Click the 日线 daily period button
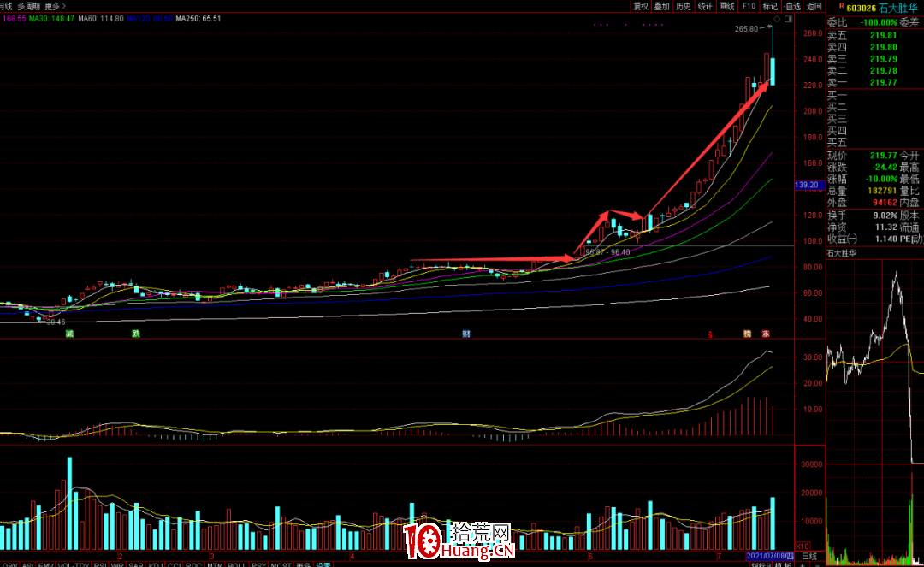 (x=809, y=556)
